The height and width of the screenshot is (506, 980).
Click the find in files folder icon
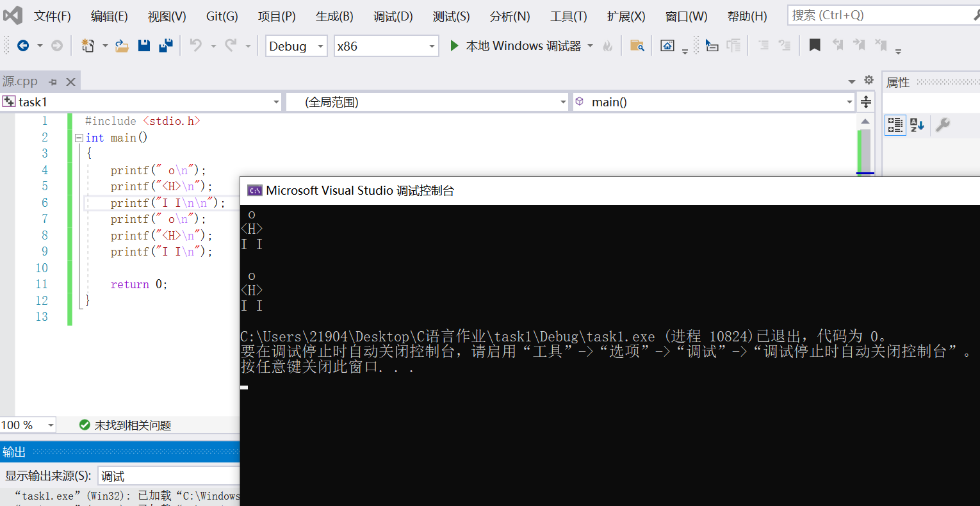[x=637, y=45]
